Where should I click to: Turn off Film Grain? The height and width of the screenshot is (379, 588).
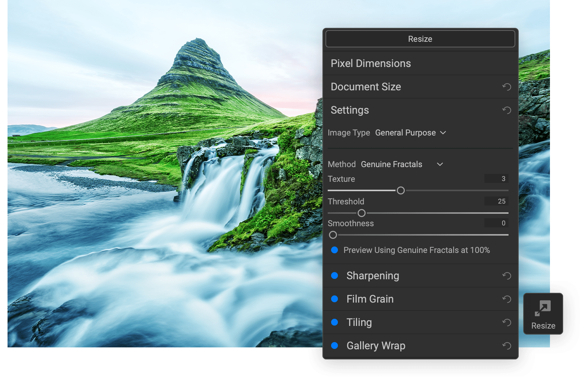click(x=334, y=299)
